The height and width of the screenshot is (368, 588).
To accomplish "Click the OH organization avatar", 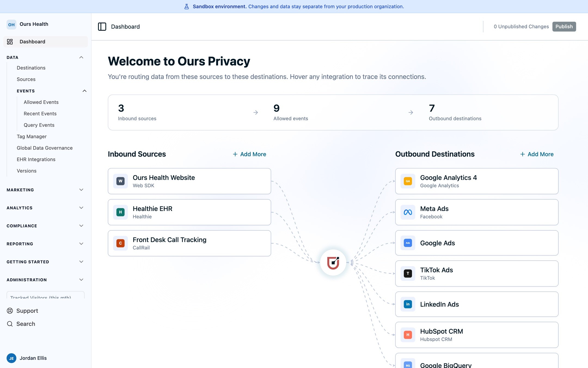I will click(x=11, y=24).
